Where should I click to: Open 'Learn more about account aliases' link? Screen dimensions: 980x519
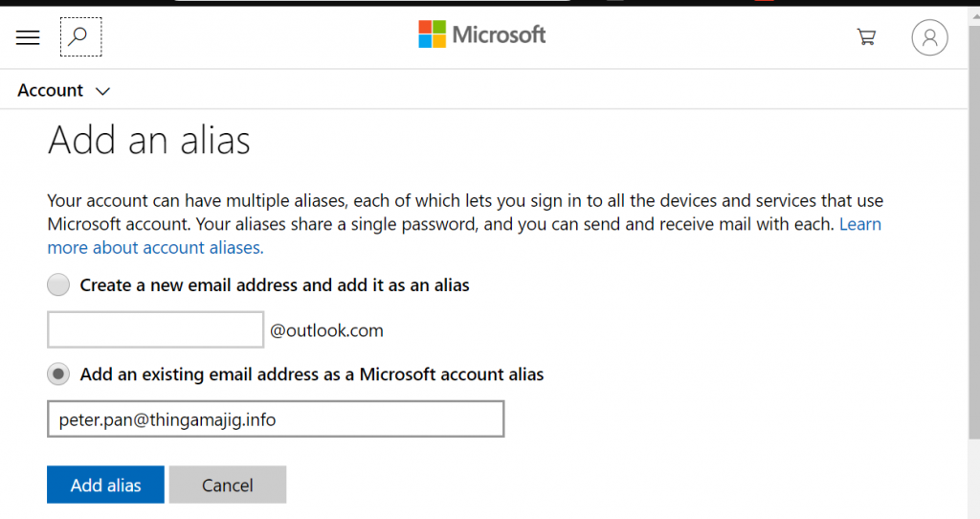[x=156, y=248]
